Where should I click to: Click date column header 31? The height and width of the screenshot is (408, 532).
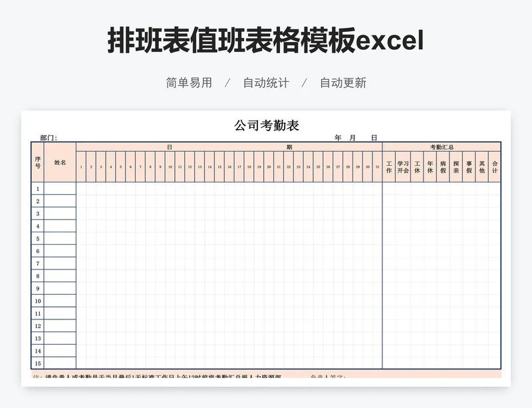377,167
